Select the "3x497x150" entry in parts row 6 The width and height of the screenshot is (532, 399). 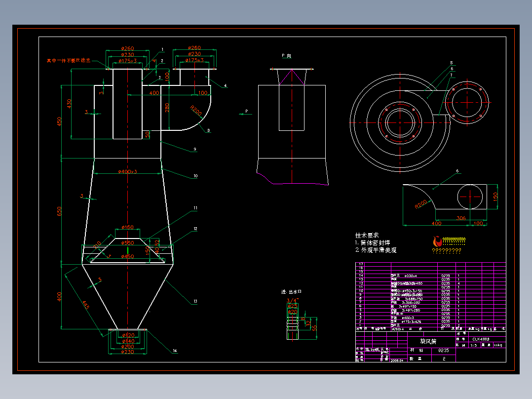coord(408,306)
